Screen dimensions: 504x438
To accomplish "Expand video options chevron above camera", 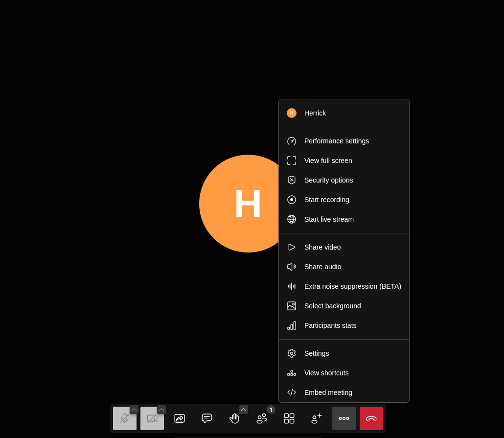I will (161, 410).
